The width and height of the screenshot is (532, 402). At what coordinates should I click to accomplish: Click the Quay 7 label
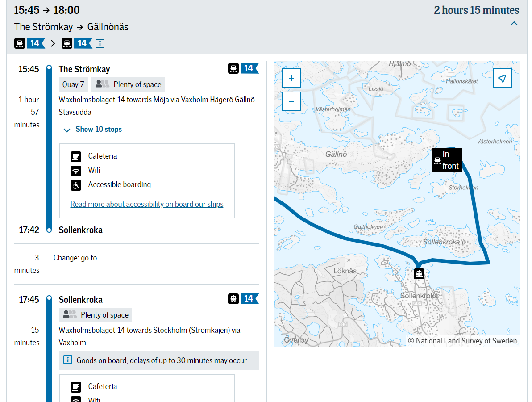point(73,84)
